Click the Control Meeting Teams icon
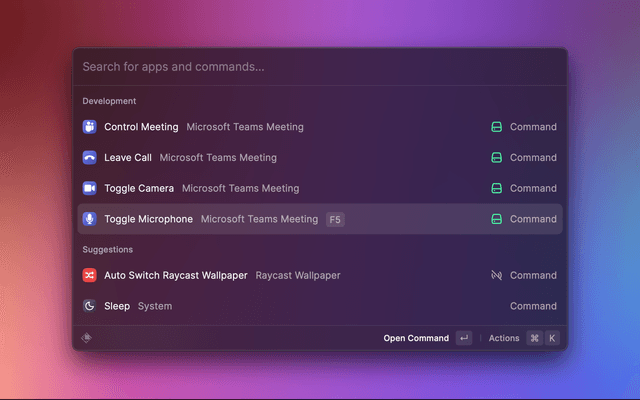The height and width of the screenshot is (400, 640). pos(90,127)
